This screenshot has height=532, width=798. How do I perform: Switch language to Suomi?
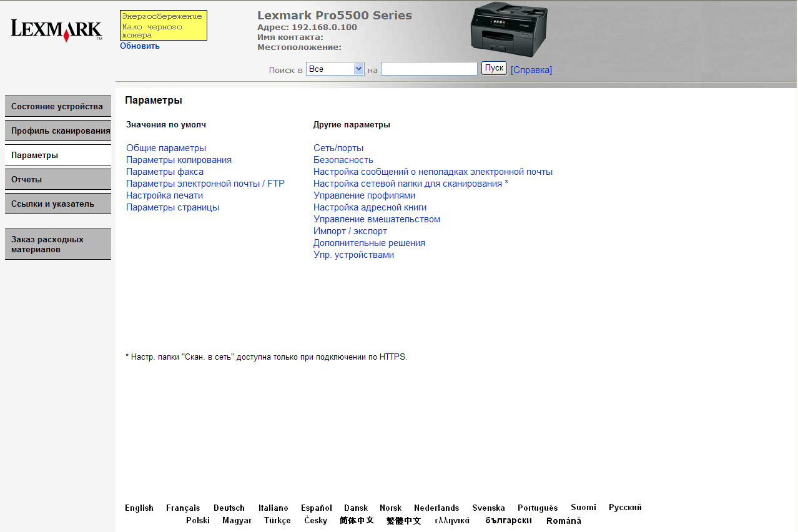[583, 507]
